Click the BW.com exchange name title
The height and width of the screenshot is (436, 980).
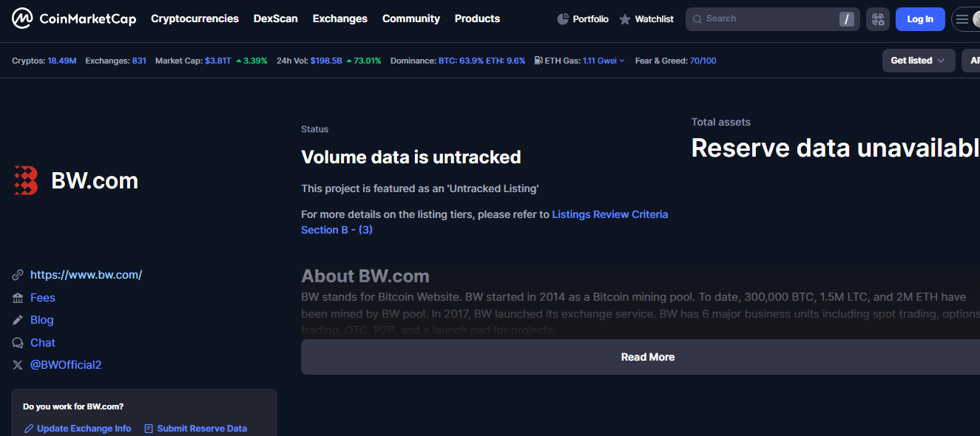[95, 180]
